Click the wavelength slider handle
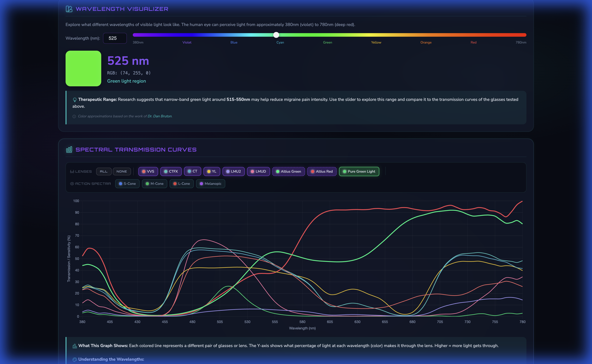 [x=276, y=35]
